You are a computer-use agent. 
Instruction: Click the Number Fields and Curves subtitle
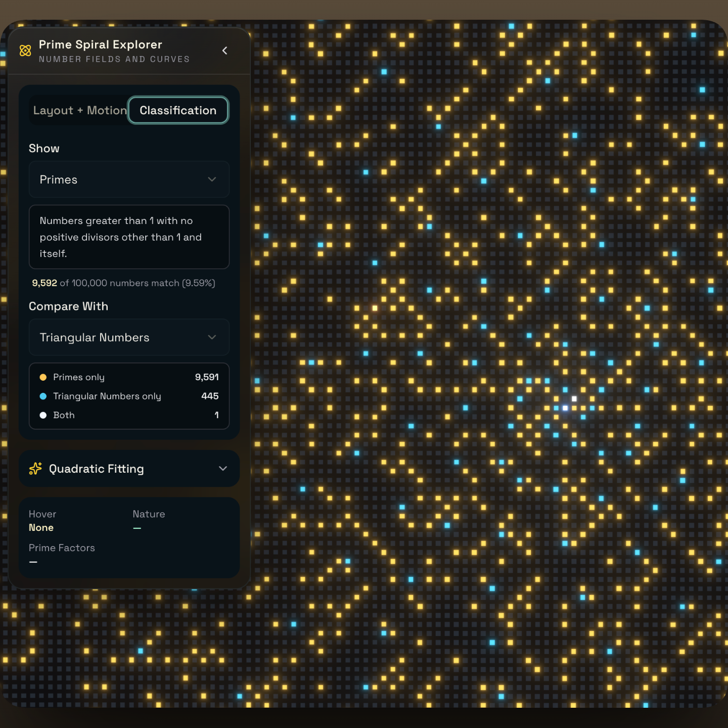114,59
